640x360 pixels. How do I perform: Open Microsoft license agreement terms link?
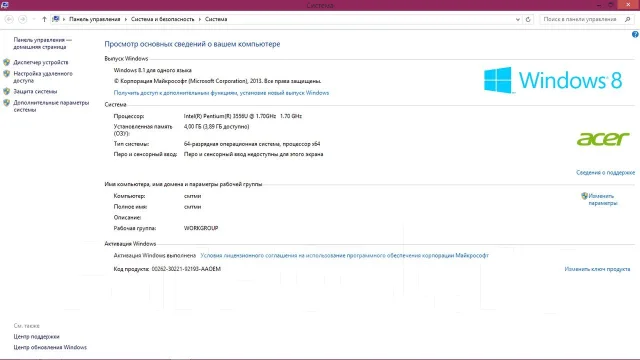344,255
